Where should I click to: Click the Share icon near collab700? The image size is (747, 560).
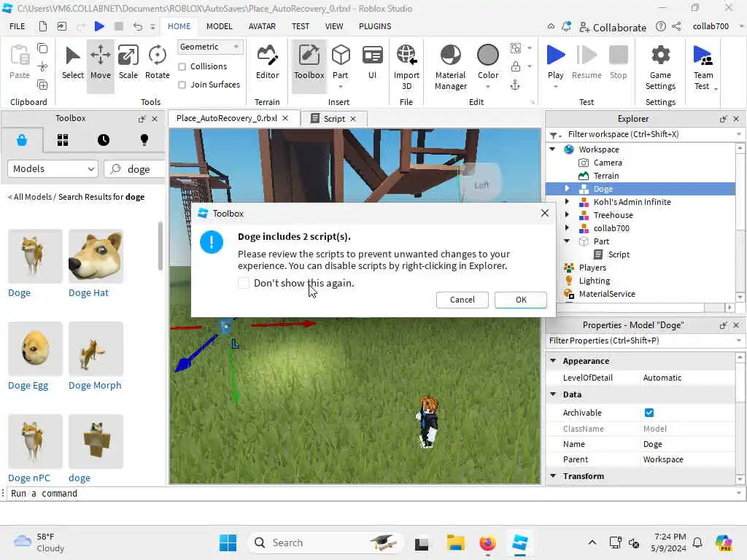676,26
